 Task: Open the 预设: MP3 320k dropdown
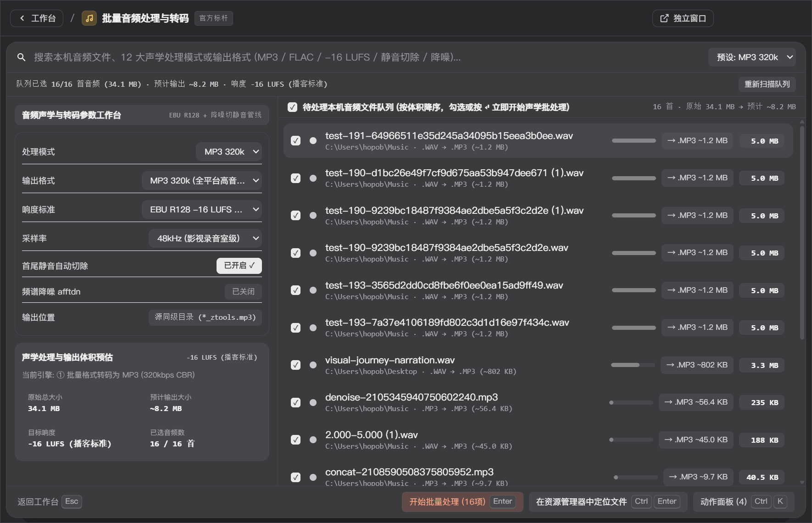(752, 57)
